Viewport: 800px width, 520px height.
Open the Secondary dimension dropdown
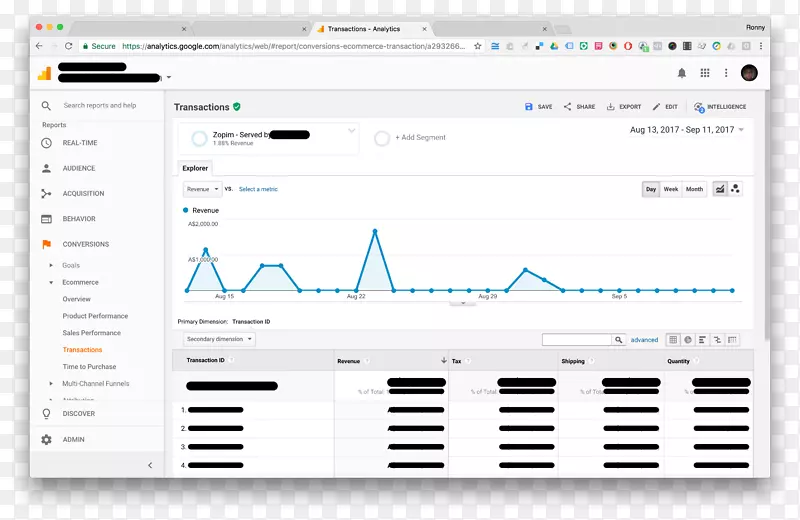[x=219, y=339]
